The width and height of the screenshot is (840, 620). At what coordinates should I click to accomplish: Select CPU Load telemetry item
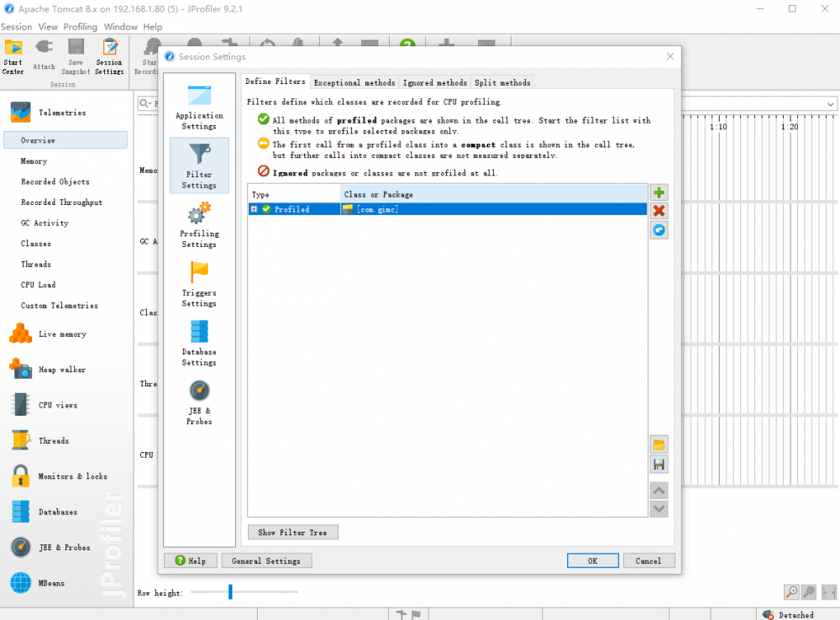pos(38,285)
